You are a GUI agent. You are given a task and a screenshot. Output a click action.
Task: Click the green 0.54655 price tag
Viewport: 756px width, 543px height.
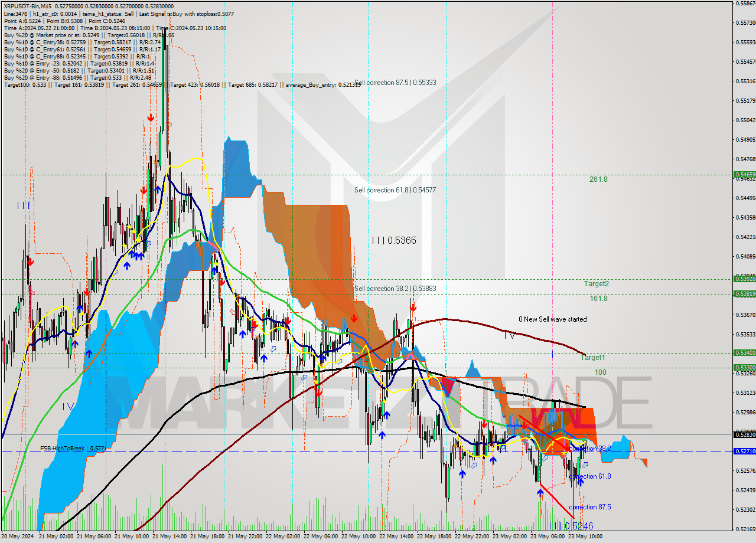pyautogui.click(x=744, y=175)
